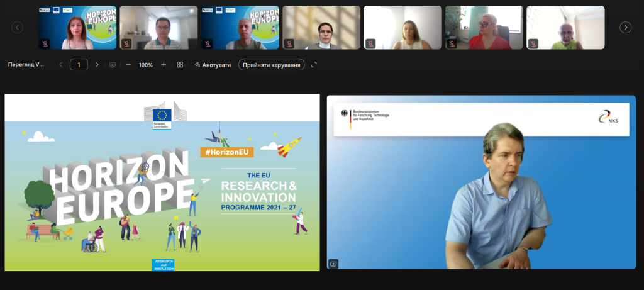Click muted mic icon on white-top woman
This screenshot has height=290, width=644.
click(x=370, y=43)
